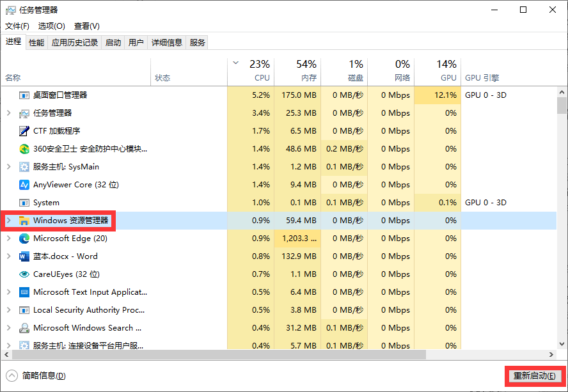Click the Microsoft Edge icon
Viewport: 568px width, 392px height.
pyautogui.click(x=24, y=238)
